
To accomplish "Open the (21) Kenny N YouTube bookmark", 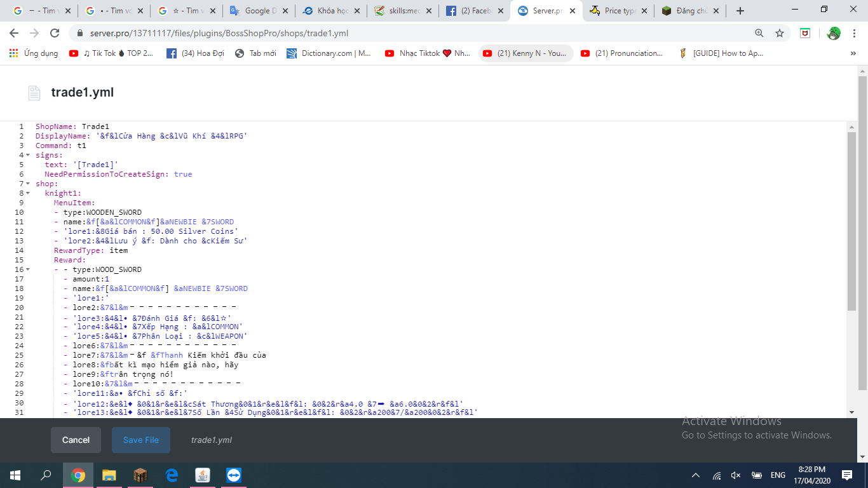I will 526,53.
